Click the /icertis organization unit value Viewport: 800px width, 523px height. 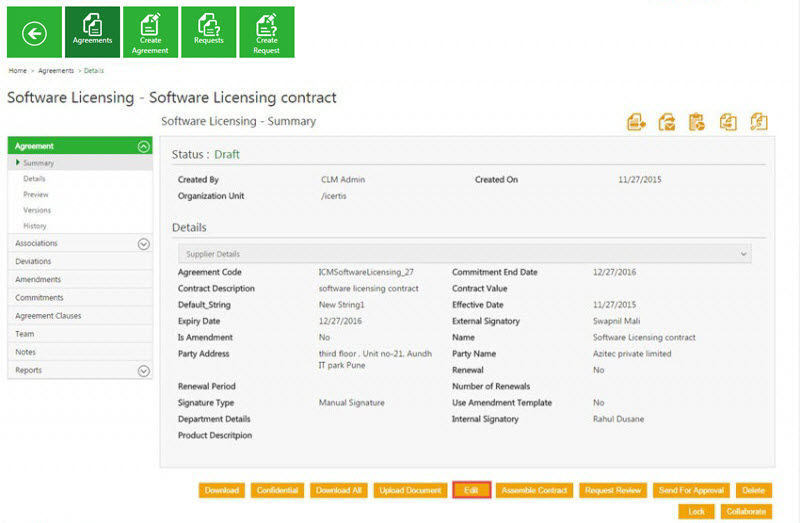tap(334, 196)
